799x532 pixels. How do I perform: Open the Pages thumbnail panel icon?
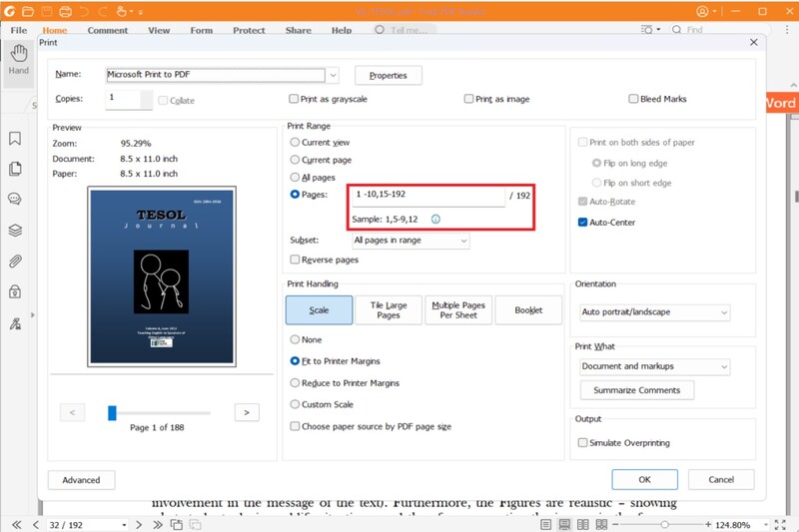click(x=15, y=169)
